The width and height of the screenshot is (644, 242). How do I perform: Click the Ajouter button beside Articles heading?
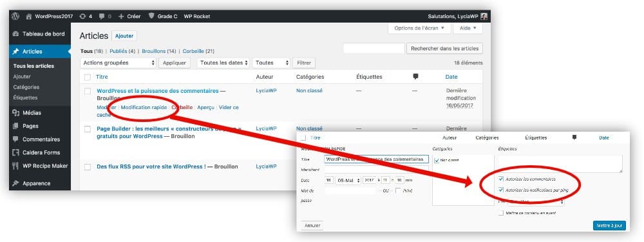point(124,35)
